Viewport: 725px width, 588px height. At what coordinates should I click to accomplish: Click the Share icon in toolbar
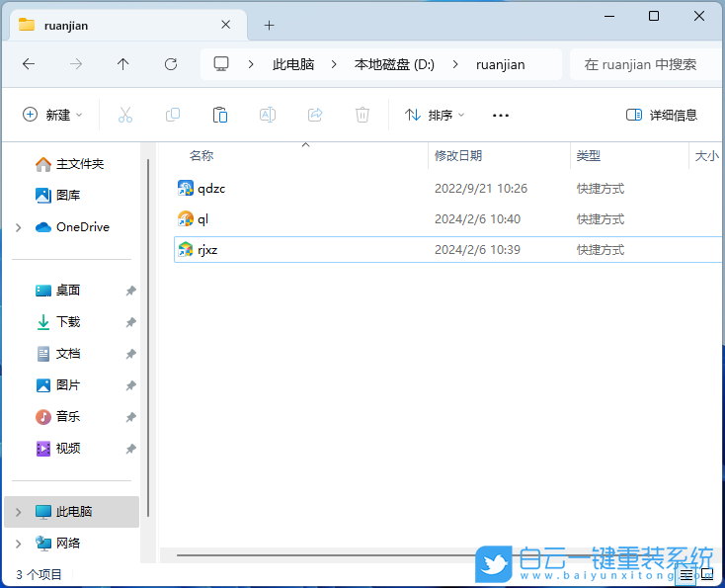[x=315, y=115]
